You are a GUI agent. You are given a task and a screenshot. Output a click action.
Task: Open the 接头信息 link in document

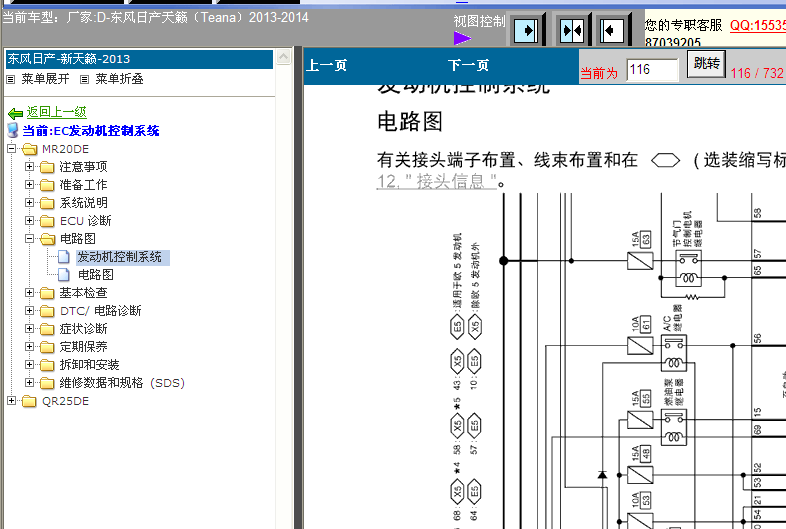437,182
